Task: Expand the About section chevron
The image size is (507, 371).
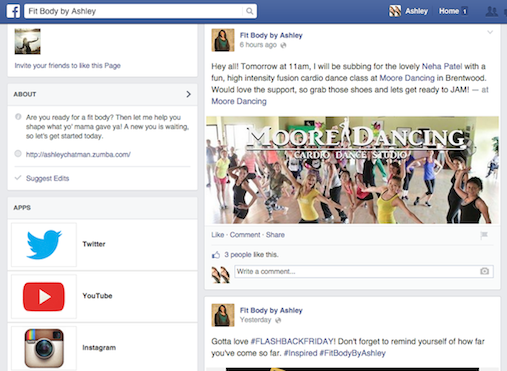Action: (188, 94)
